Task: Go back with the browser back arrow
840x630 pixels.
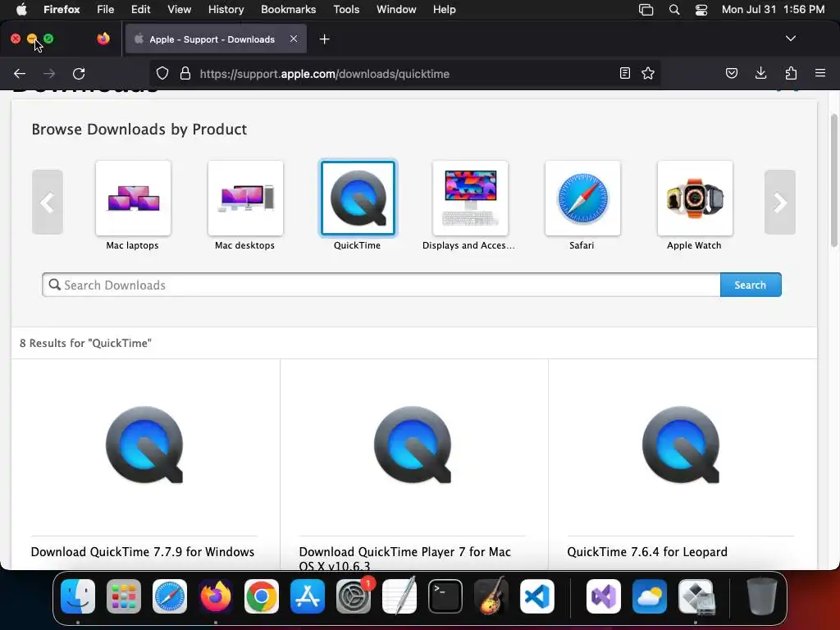Action: click(x=20, y=73)
